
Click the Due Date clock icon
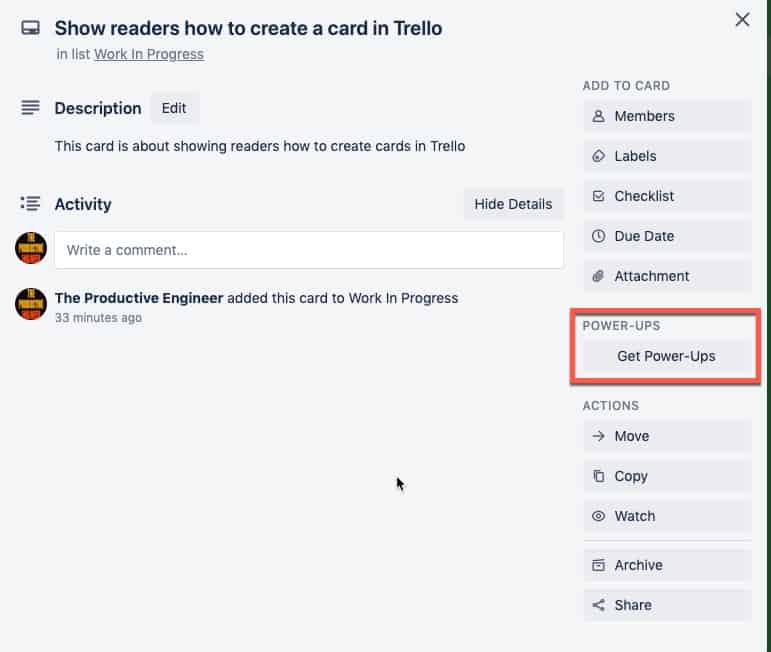point(598,236)
